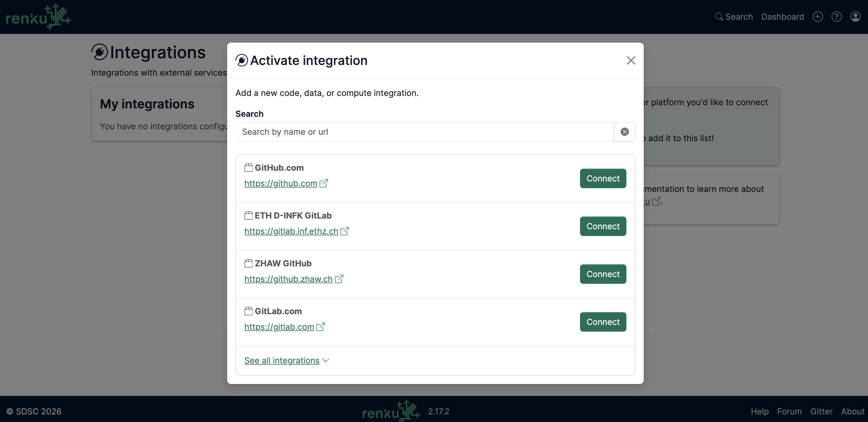Click external-link icon next to gitlab.com URL
The height and width of the screenshot is (422, 868).
(320, 327)
